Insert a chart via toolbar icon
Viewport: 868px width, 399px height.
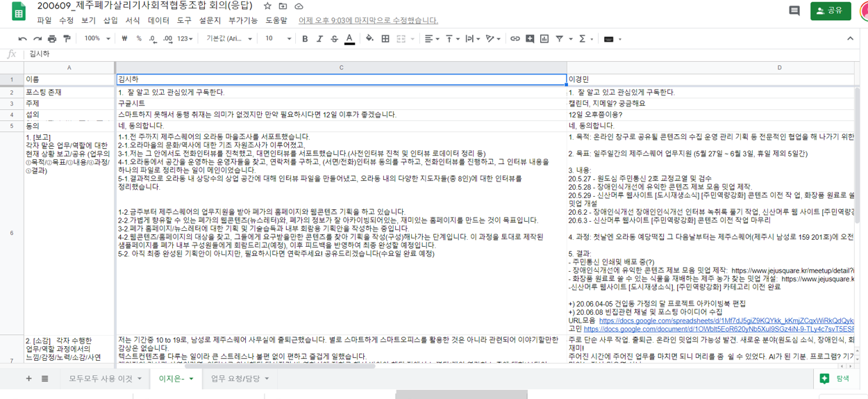[544, 39]
